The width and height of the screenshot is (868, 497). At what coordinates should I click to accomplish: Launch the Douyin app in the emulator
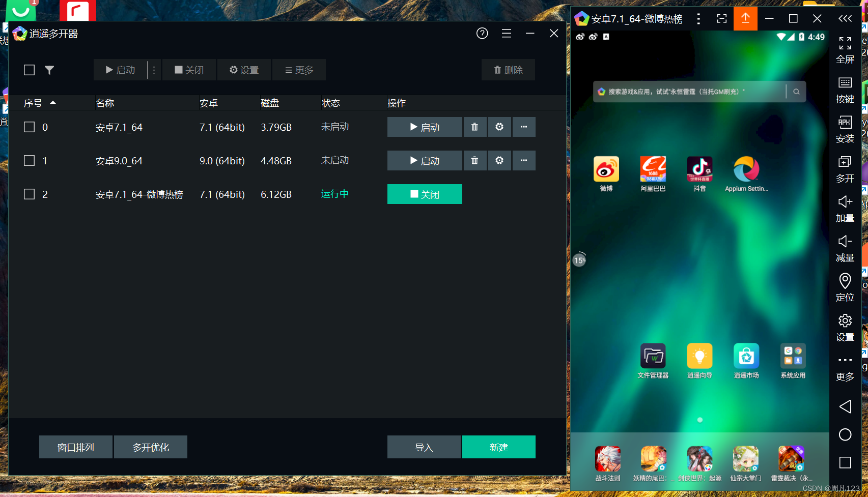coord(699,169)
